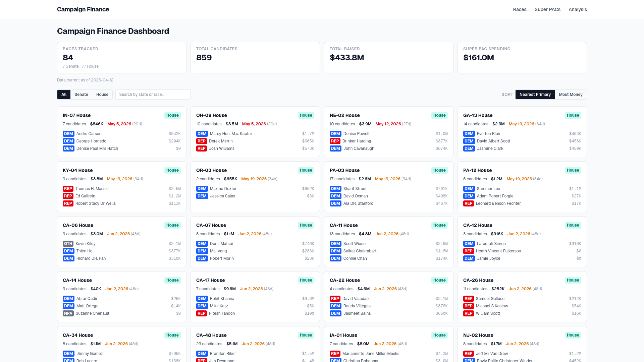Screen dimensions: 644x362
Task: Click the REP badge beside David Valadao
Action: 335,299
